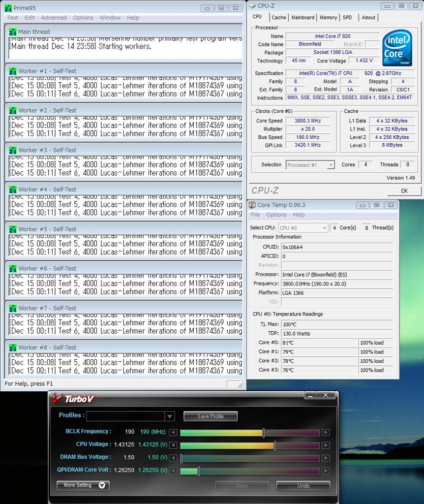Click the Prime95 title bar icon
The image size is (424, 504).
point(7,8)
